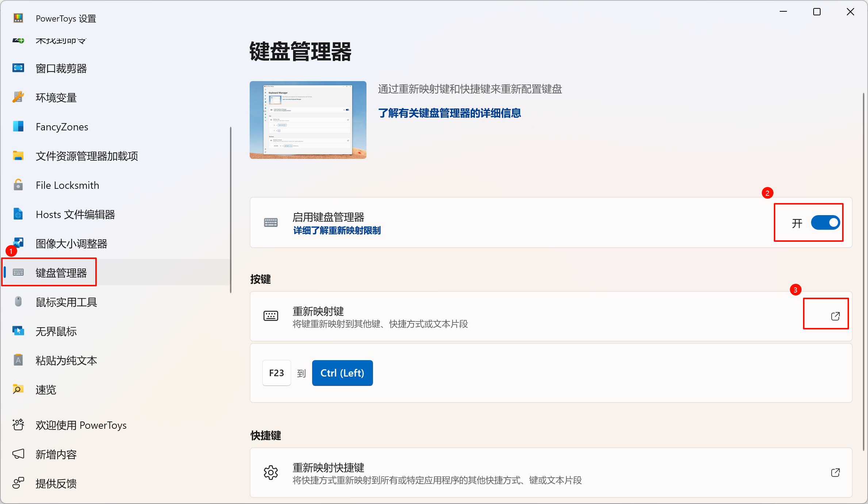Click the Image Resizer (图像大小调整器) icon

pyautogui.click(x=18, y=243)
